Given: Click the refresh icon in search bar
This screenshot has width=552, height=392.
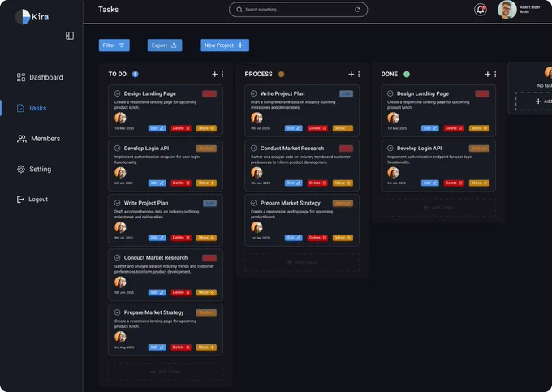Looking at the screenshot, I should coord(357,10).
